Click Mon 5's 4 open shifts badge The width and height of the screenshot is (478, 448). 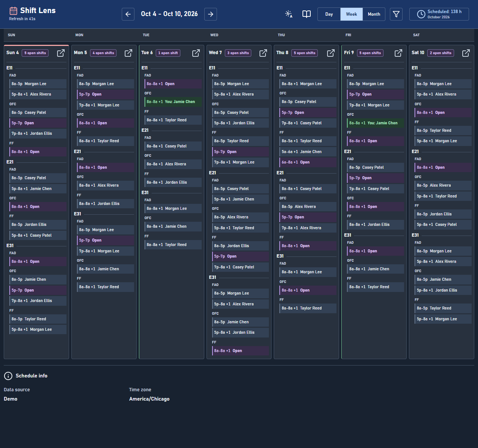click(103, 53)
